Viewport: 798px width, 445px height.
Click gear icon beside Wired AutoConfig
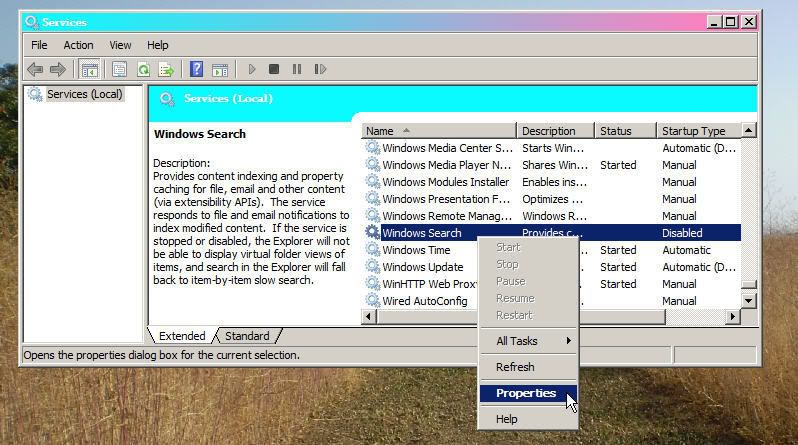pos(373,300)
